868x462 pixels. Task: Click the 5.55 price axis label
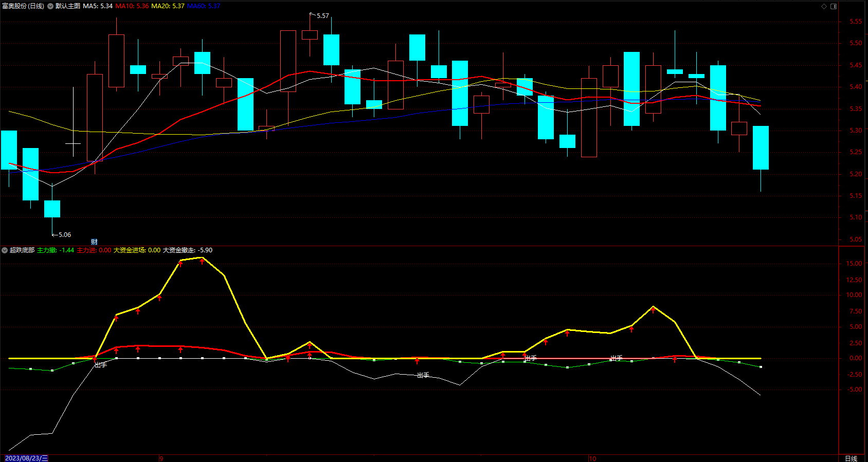[x=856, y=22]
